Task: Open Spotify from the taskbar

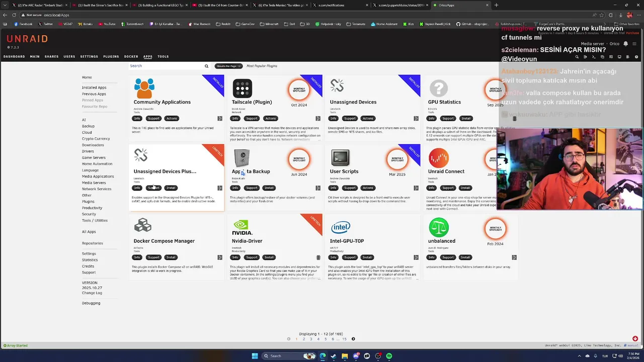Action: tap(389, 356)
